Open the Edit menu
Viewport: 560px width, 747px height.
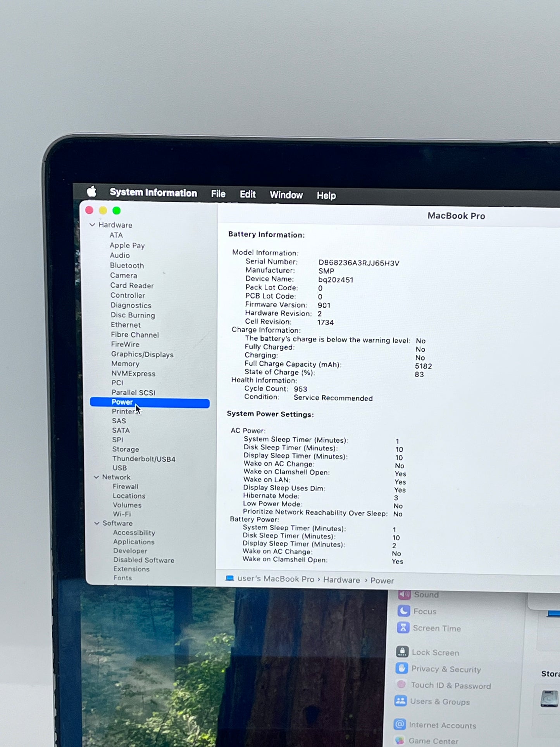248,194
